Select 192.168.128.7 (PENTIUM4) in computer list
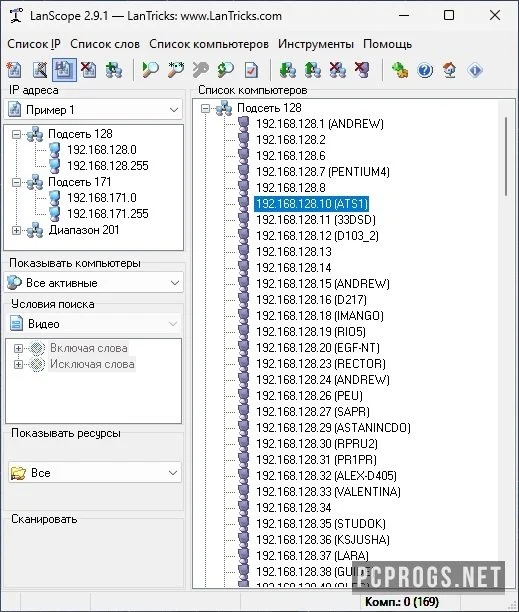The image size is (519, 612). click(x=323, y=171)
